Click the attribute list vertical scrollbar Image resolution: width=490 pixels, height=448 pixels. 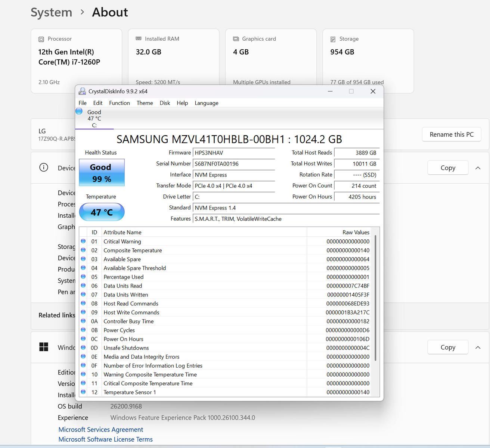[375, 298]
